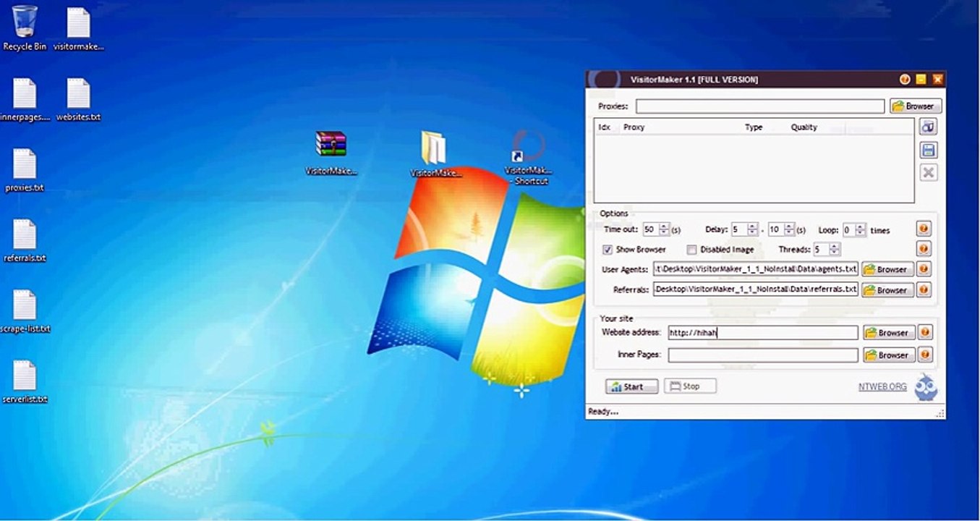
Task: Select the VisitorMaker WinRAR archive icon
Action: pyautogui.click(x=331, y=153)
